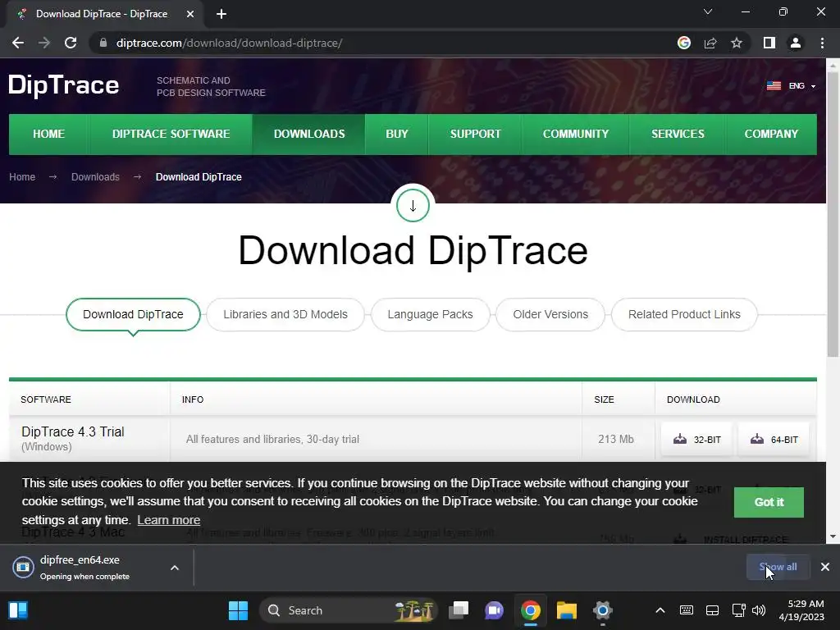This screenshot has height=630, width=840.
Task: Accept cookies with Got it
Action: 769,503
